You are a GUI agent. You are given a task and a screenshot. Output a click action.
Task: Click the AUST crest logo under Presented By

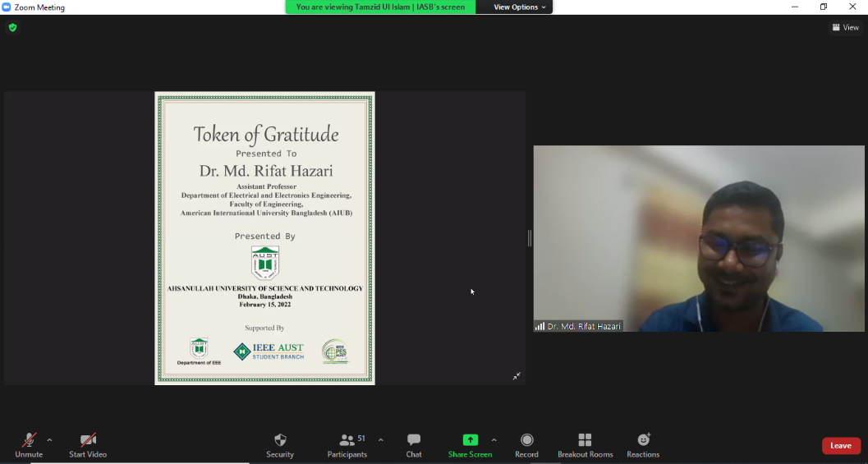(265, 263)
